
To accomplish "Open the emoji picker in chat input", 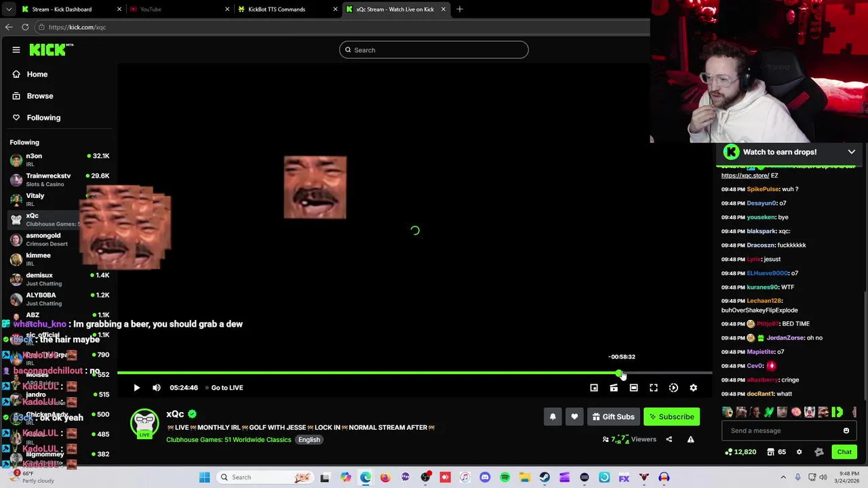I will (846, 430).
